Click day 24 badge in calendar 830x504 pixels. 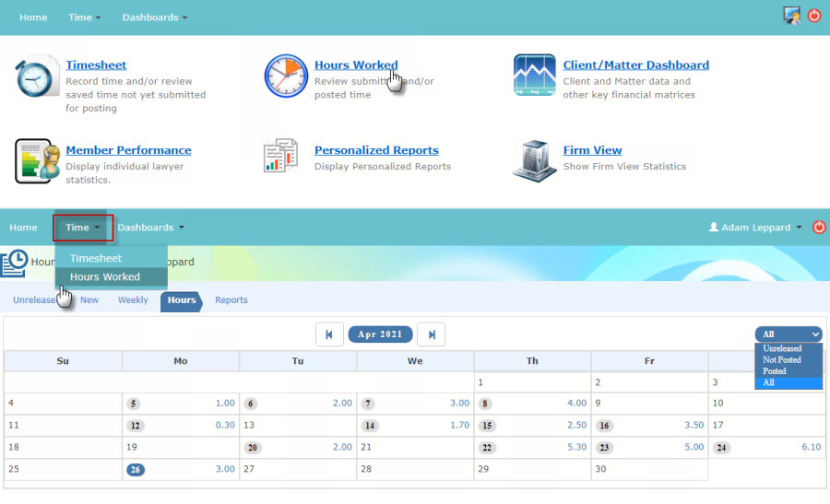point(721,448)
